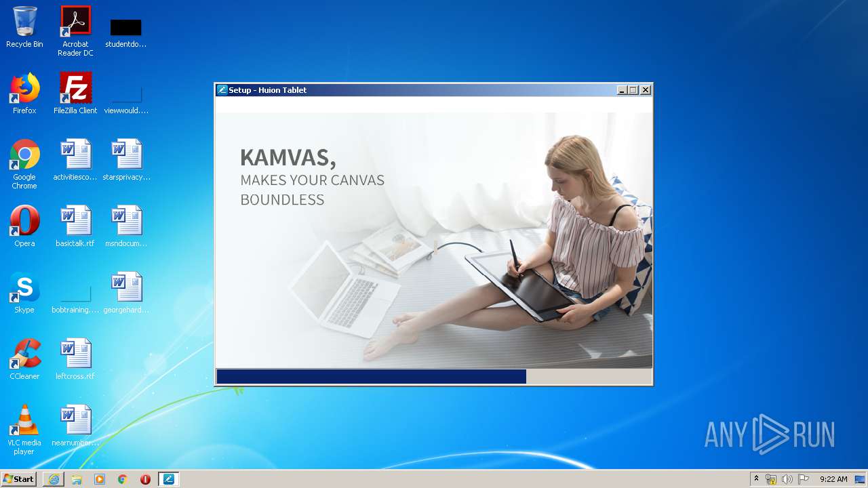Open the volume control tray icon
This screenshot has height=488, width=868.
[x=787, y=479]
